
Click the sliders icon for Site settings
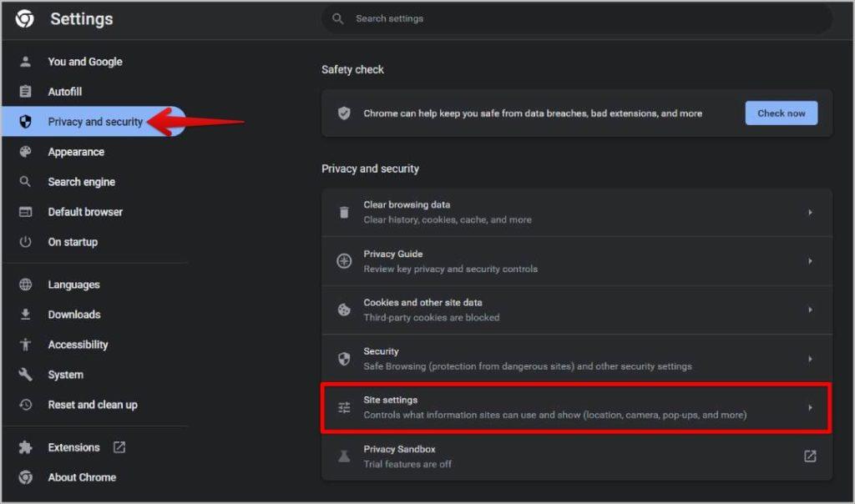click(x=343, y=407)
